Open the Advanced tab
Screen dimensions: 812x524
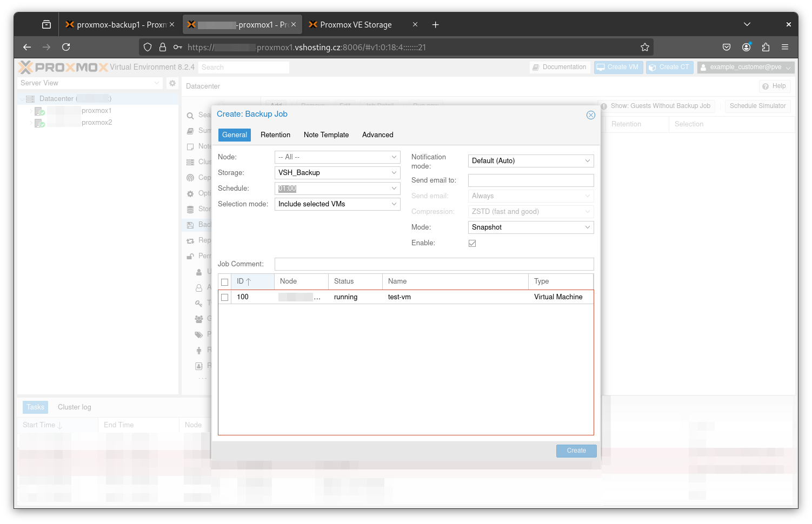tap(377, 135)
